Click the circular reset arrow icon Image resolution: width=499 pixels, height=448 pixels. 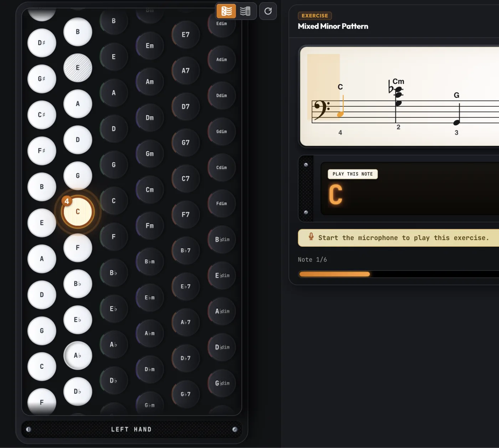click(x=268, y=11)
